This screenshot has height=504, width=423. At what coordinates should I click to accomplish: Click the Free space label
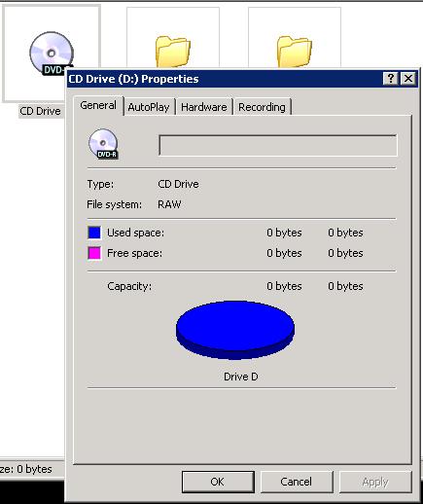(134, 253)
